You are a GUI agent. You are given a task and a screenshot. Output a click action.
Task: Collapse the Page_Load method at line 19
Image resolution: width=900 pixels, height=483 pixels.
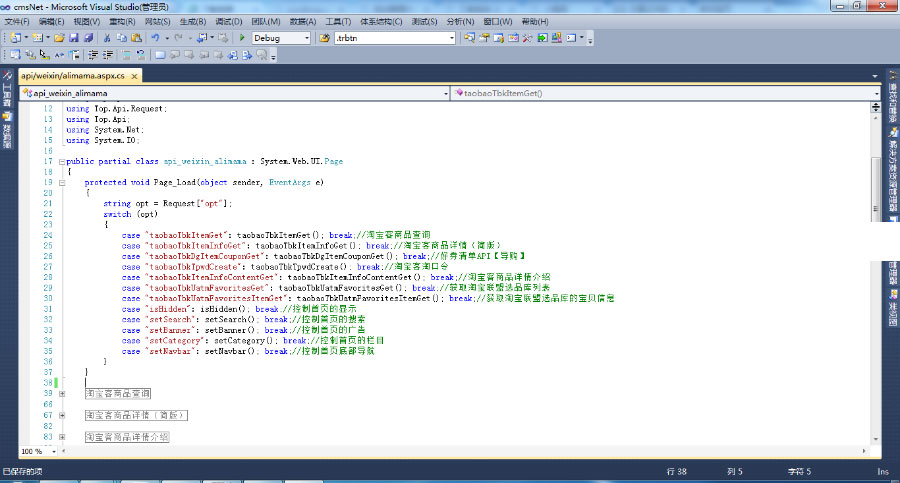61,183
